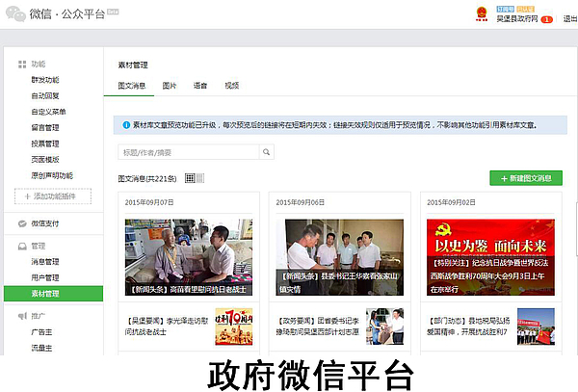The width and height of the screenshot is (578, 392).
Task: Open 部门动态 县地税局 article title
Action: pos(468,327)
